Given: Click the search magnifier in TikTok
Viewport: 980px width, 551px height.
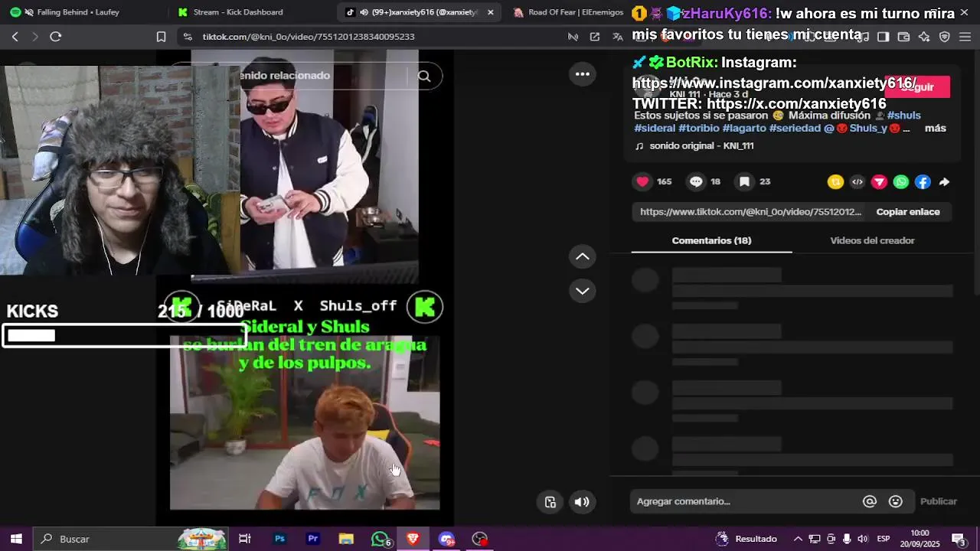Looking at the screenshot, I should (424, 76).
